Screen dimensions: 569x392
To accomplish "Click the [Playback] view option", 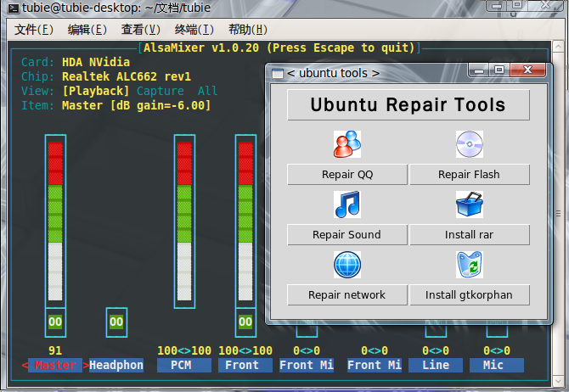I will [x=96, y=91].
